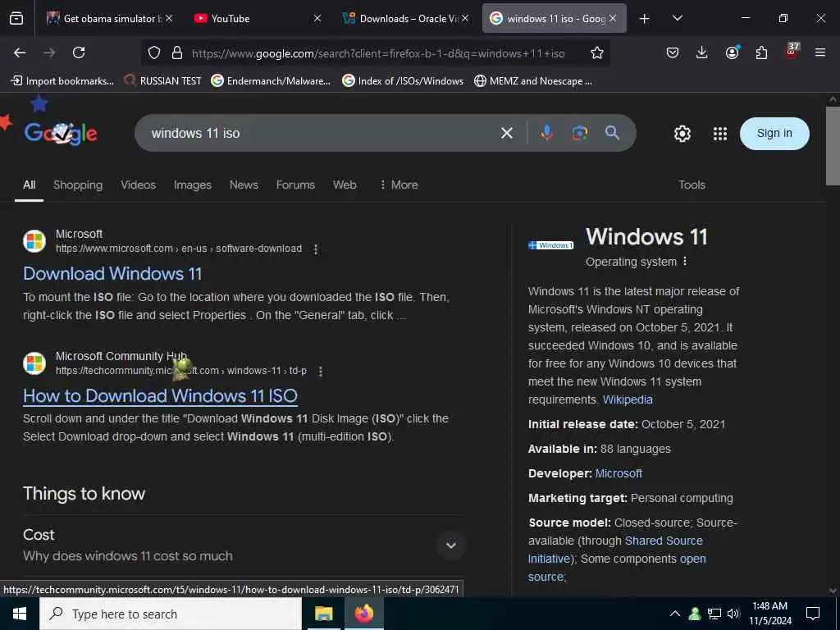Screen dimensions: 840x630
Task: Open options for the Microsoft result
Action: [316, 249]
